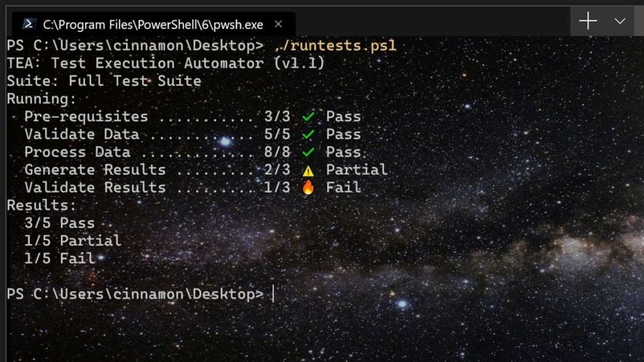644x362 pixels.
Task: Click at the blinking cursor prompt
Action: point(273,294)
